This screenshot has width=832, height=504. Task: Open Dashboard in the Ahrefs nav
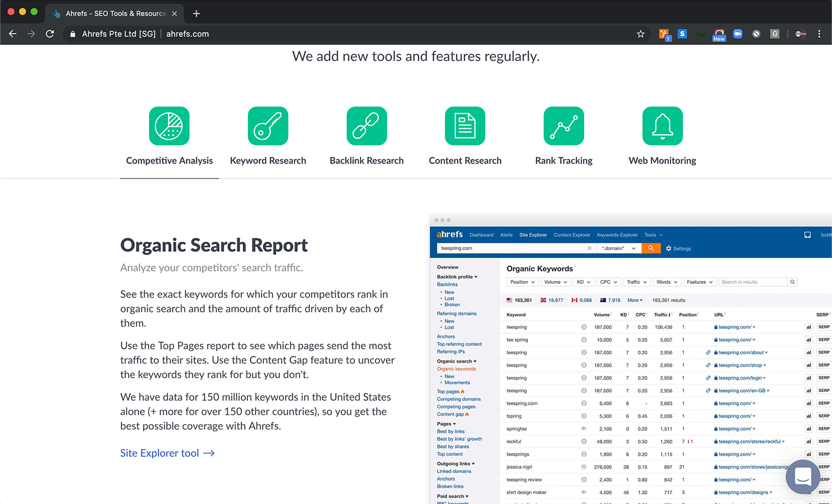click(481, 235)
